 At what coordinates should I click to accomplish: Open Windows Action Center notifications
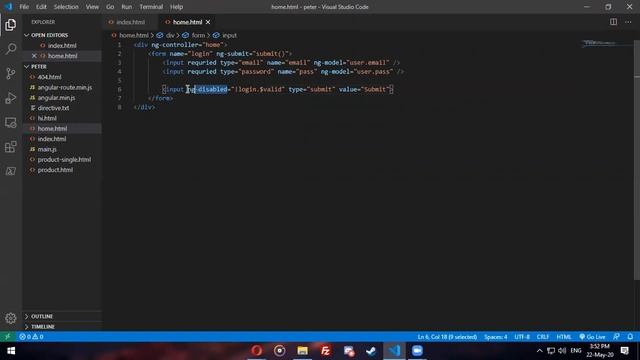(625, 351)
